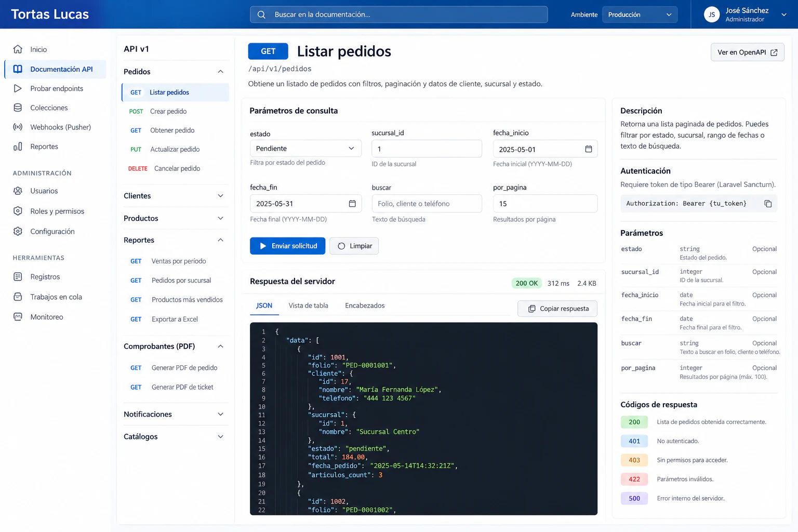Screen dimensions: 798x532
Task: Click the Colecciones database icon
Action: point(18,108)
